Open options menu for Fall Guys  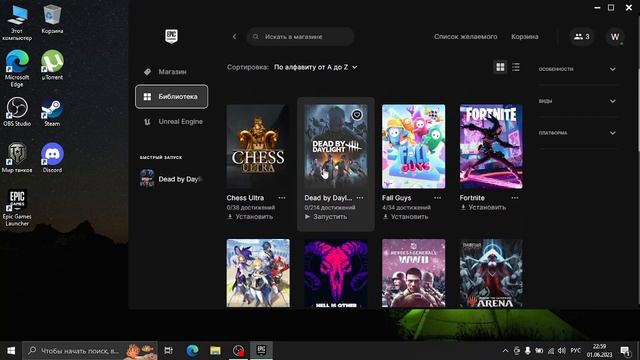pyautogui.click(x=438, y=198)
